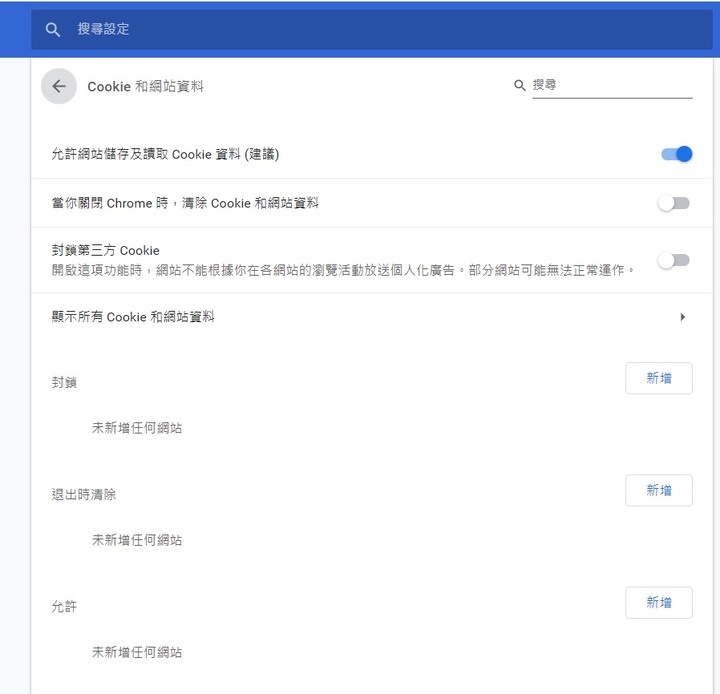
Task: Enable 當你關閉 Chrome 時清除 Cookie toggle
Action: 674,203
